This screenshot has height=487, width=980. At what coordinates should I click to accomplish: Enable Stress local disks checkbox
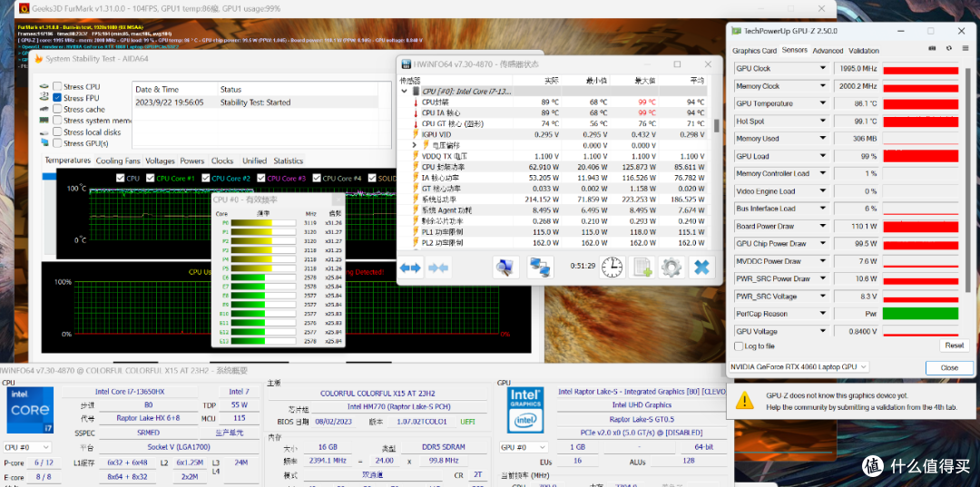click(x=57, y=131)
